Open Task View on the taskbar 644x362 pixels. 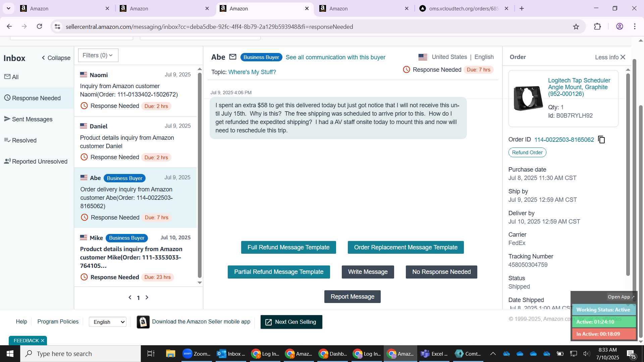pyautogui.click(x=151, y=354)
